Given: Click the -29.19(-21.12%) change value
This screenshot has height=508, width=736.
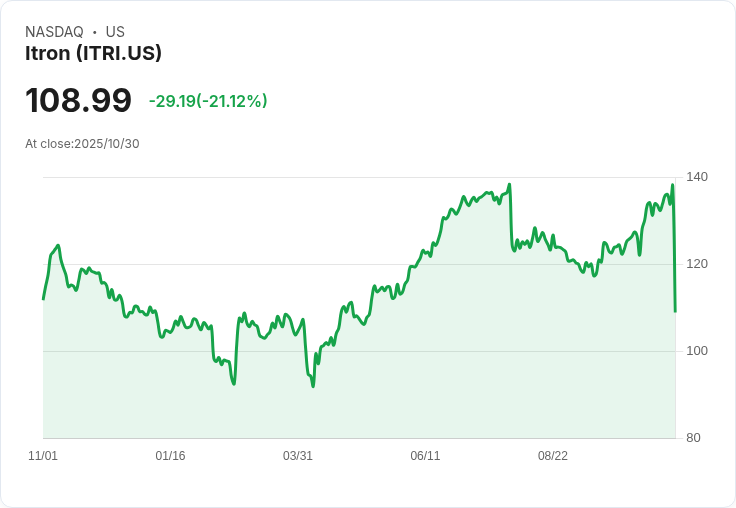Looking at the screenshot, I should pos(208,101).
